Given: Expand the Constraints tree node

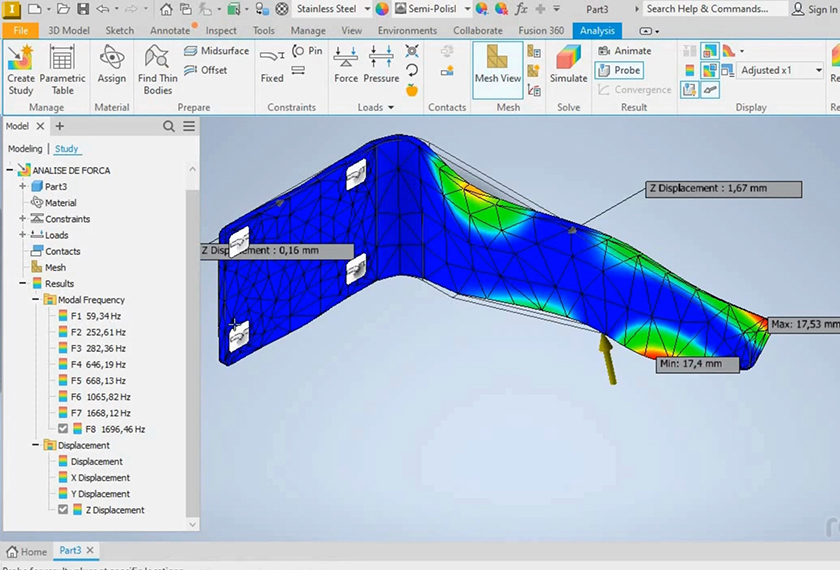Looking at the screenshot, I should (22, 219).
